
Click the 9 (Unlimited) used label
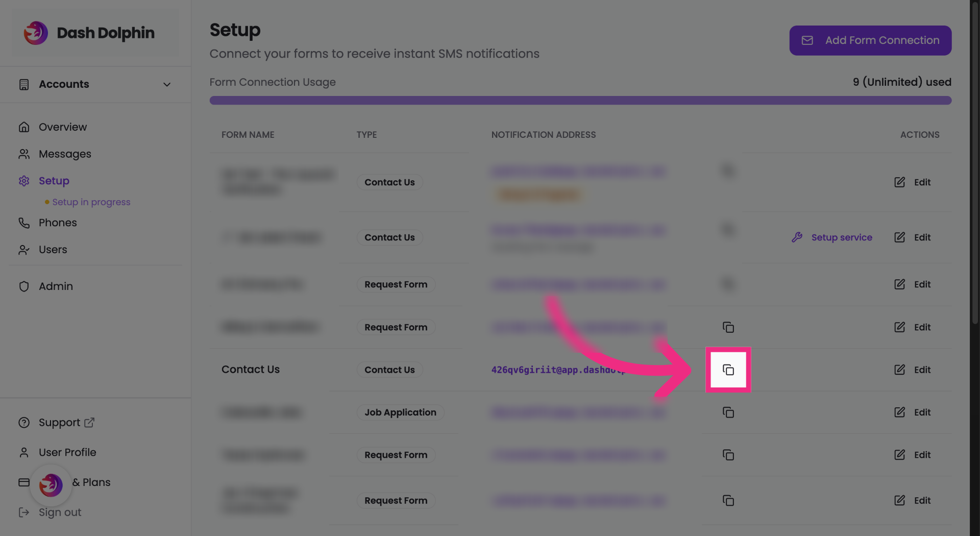pyautogui.click(x=902, y=82)
